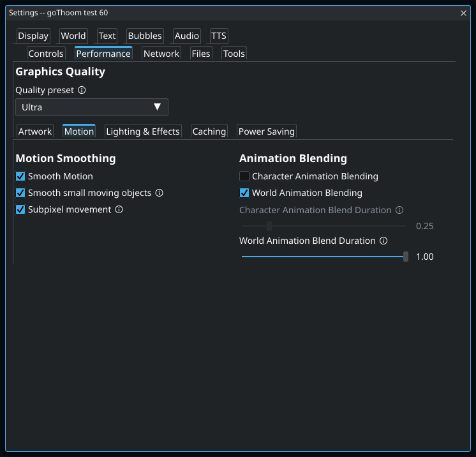Uncheck Smooth small moving objects

click(x=20, y=193)
